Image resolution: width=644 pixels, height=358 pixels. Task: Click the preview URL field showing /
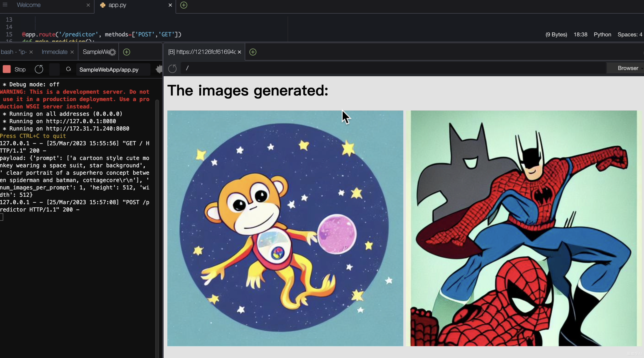393,68
